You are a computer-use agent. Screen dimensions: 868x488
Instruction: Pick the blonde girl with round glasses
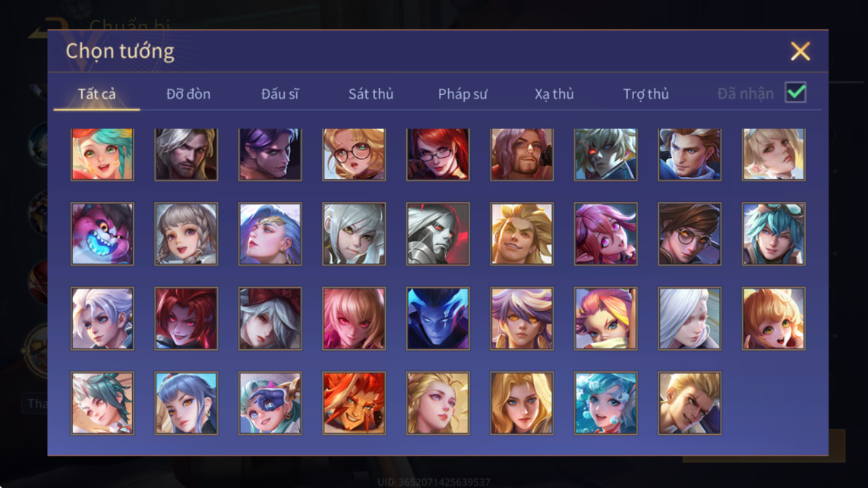click(354, 154)
